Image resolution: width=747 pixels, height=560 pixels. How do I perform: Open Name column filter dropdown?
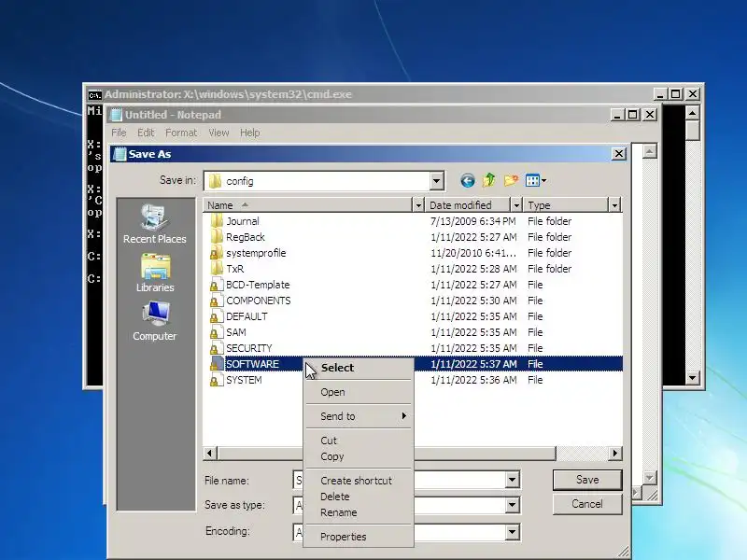[x=417, y=205]
